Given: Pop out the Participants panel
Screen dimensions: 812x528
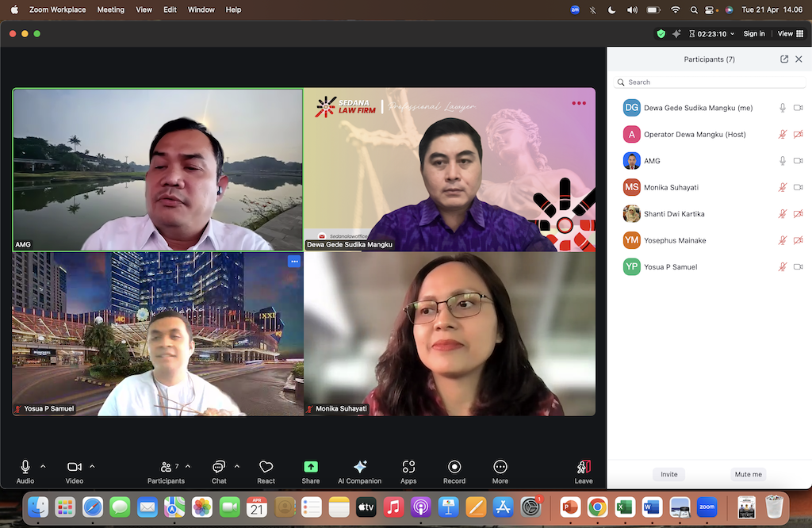Looking at the screenshot, I should click(784, 59).
